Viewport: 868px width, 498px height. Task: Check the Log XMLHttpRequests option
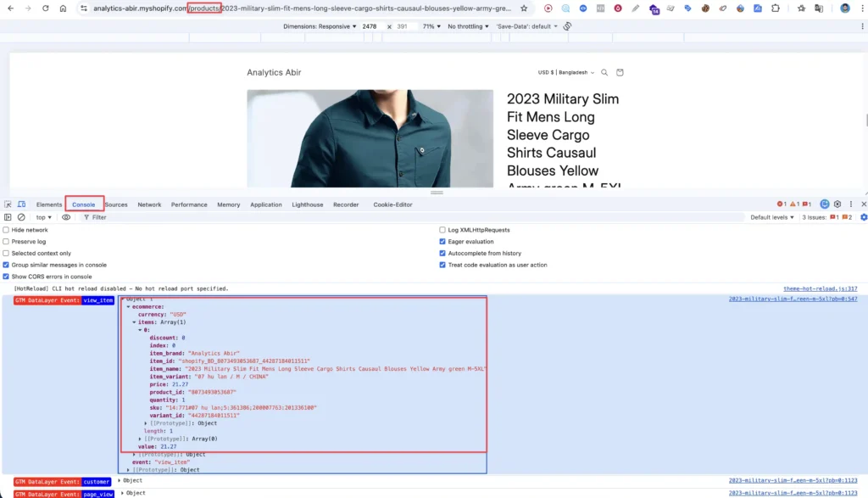(x=442, y=229)
